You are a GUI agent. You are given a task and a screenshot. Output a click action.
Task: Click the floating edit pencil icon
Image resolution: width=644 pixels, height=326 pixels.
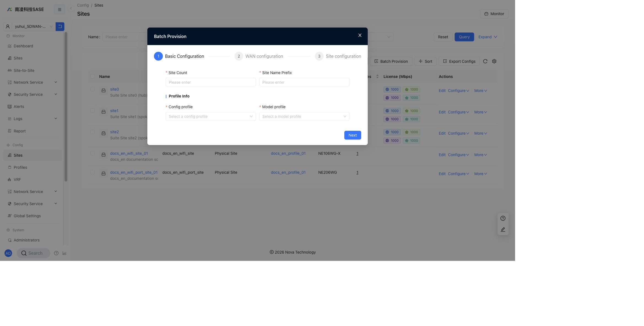click(x=503, y=229)
